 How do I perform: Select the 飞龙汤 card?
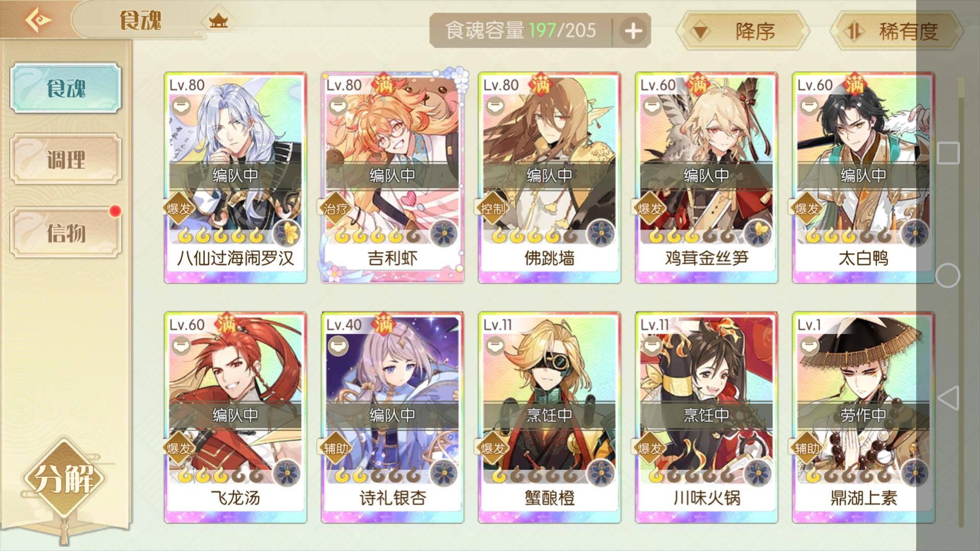coord(235,417)
